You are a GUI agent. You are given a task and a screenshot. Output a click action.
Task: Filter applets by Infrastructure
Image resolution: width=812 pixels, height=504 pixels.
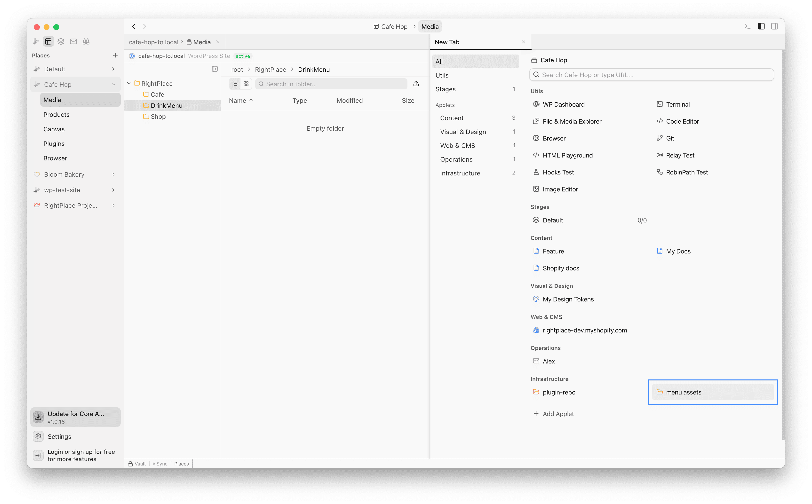476,173
